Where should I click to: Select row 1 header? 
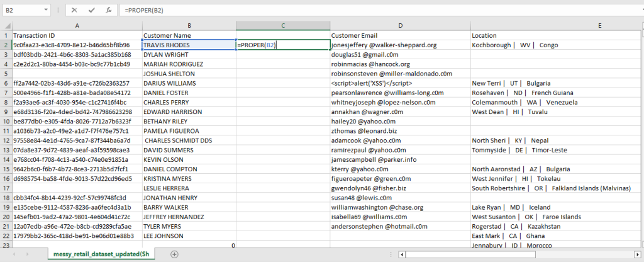point(6,35)
